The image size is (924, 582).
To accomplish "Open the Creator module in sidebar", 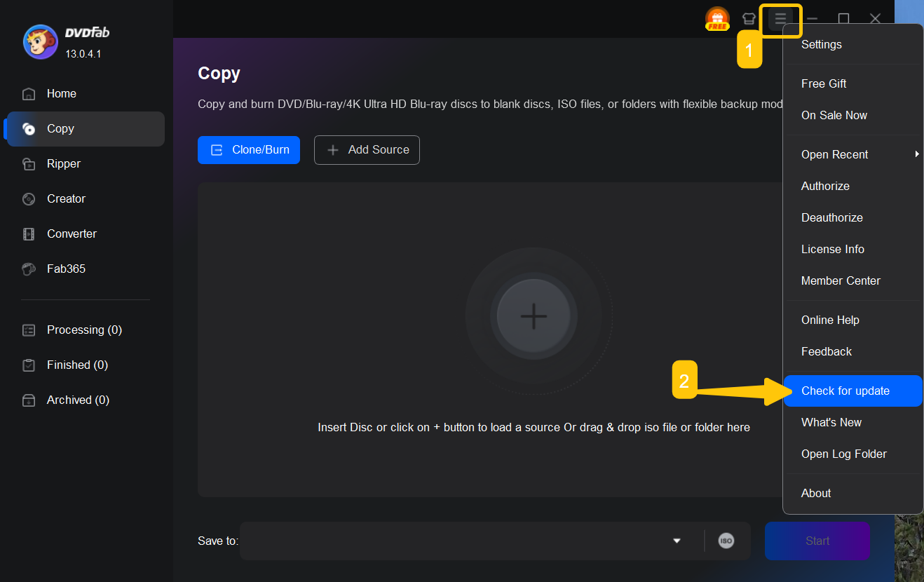I will coord(65,198).
